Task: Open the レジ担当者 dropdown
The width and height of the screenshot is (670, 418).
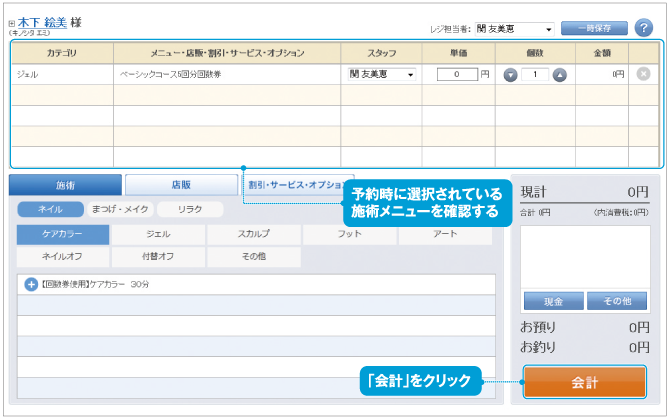Action: click(514, 28)
